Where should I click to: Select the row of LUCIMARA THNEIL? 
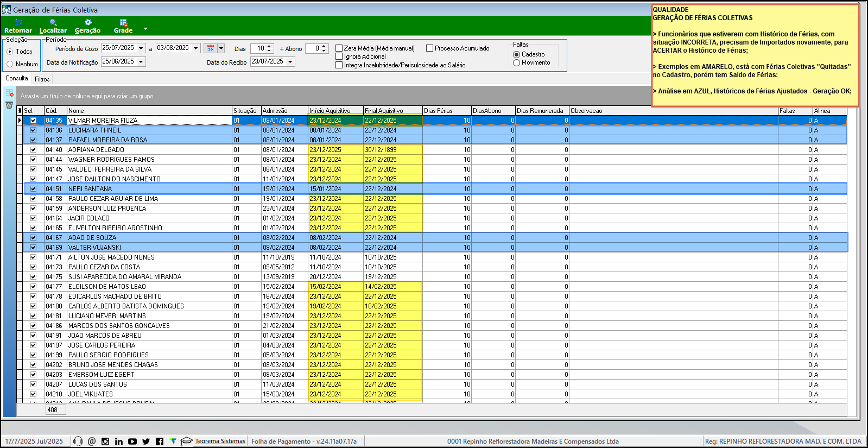pos(434,130)
